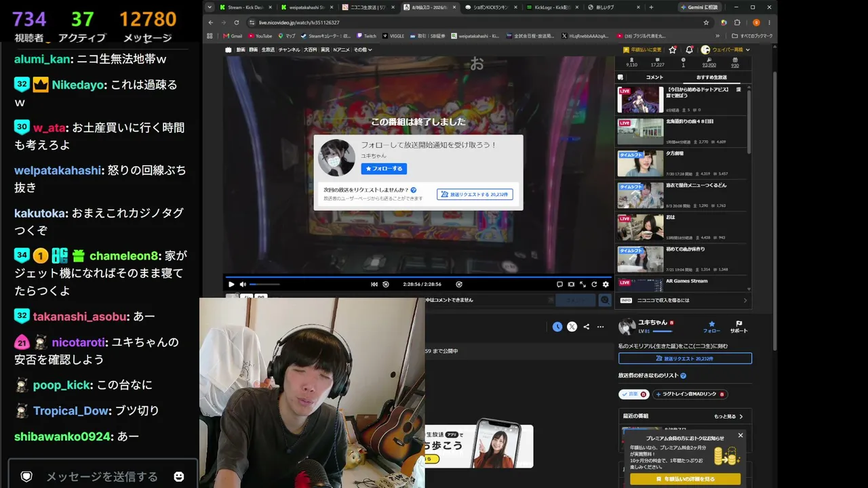Expand もっと見る for recent programs

pos(728,416)
